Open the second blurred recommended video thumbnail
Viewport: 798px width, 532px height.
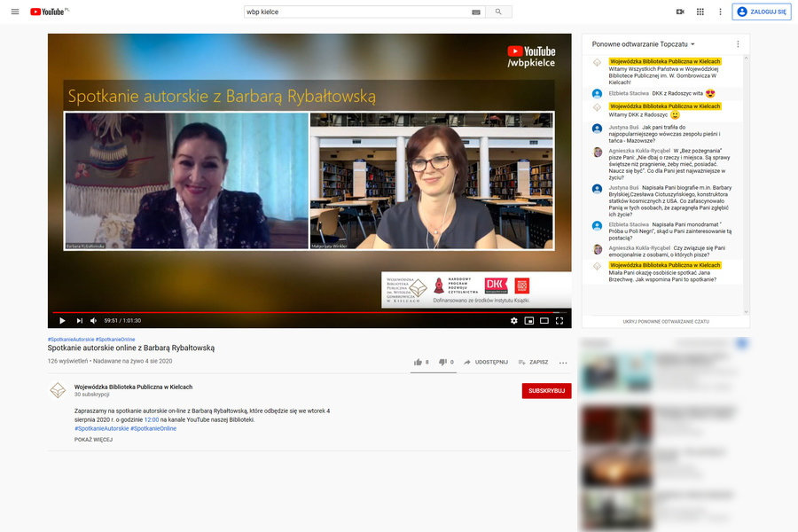616,425
